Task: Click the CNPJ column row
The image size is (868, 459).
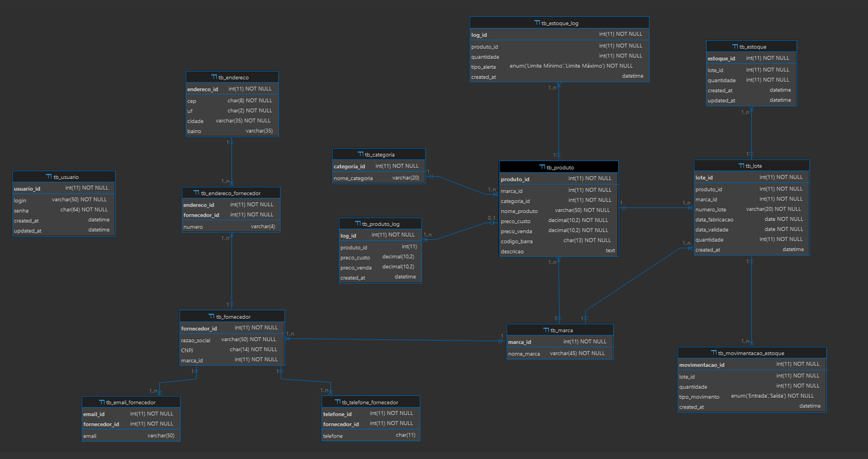Action: coord(232,350)
